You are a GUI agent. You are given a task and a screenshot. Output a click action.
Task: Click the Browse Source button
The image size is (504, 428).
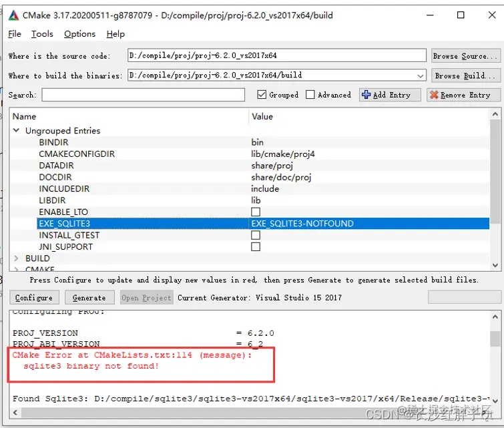click(x=466, y=56)
